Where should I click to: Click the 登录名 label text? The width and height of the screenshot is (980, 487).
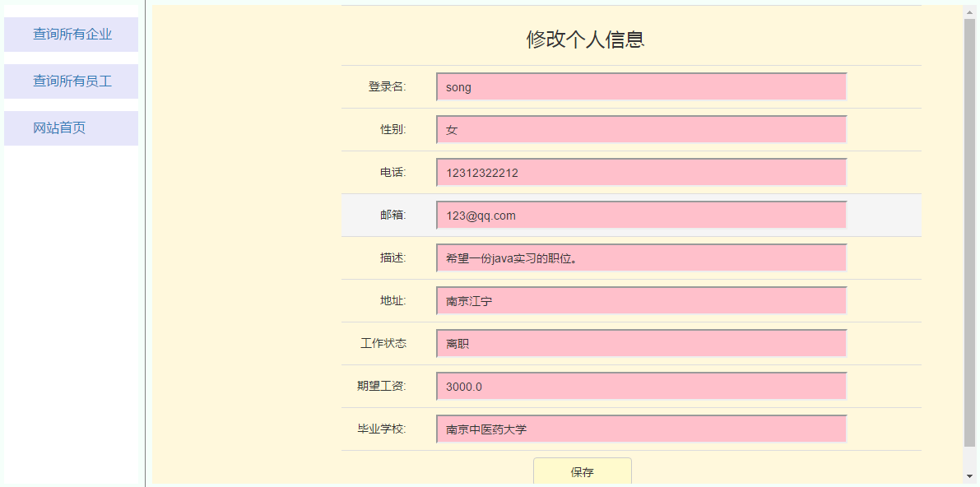[387, 87]
